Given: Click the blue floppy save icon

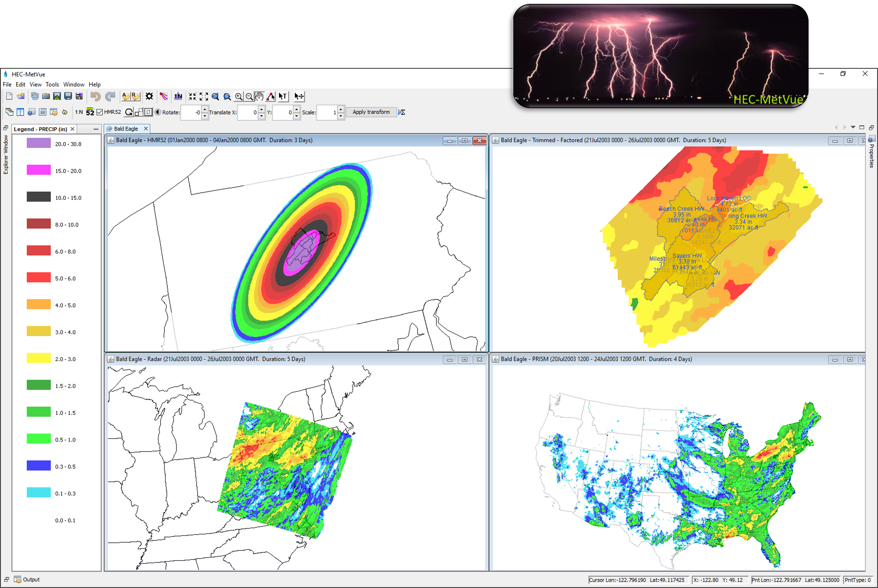Looking at the screenshot, I should pyautogui.click(x=68, y=96).
